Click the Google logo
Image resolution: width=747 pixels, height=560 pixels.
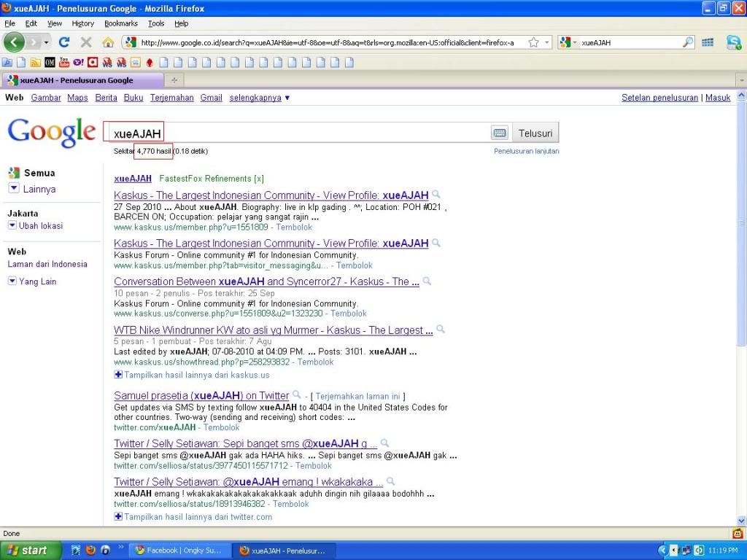[x=52, y=132]
